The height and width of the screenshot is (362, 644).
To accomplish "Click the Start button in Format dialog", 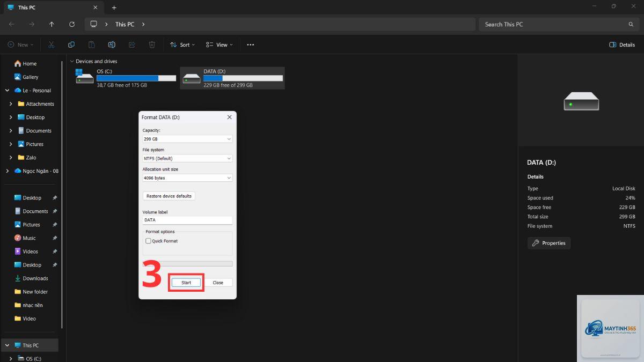I will pyautogui.click(x=186, y=283).
